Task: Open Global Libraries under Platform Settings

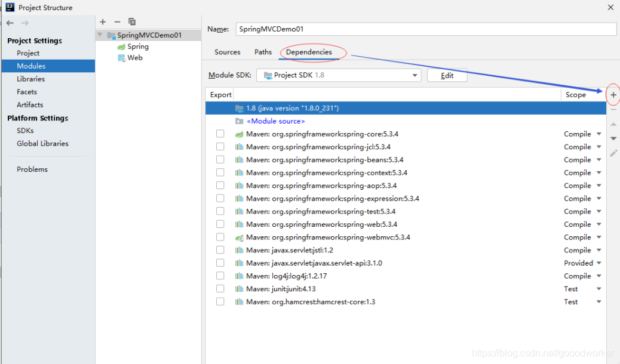Action: pyautogui.click(x=42, y=143)
